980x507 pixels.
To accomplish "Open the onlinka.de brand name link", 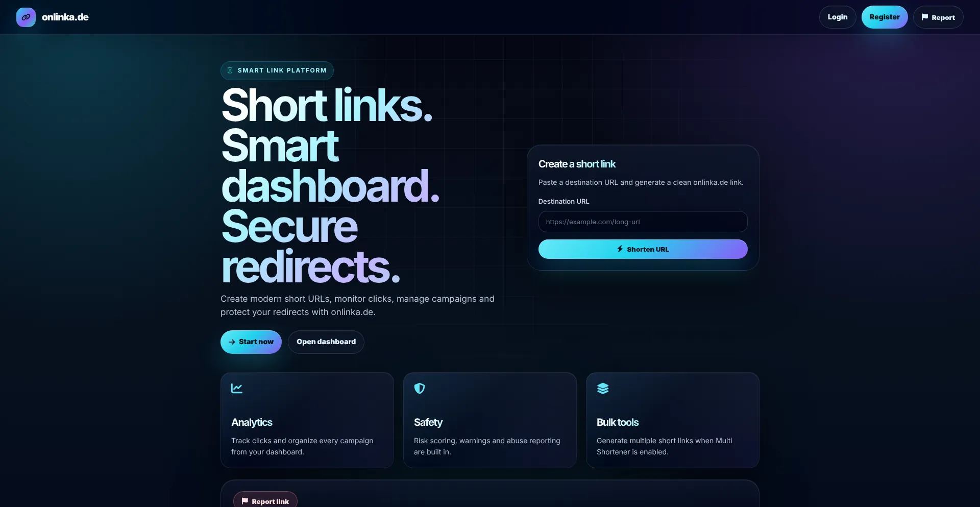I will 65,17.
